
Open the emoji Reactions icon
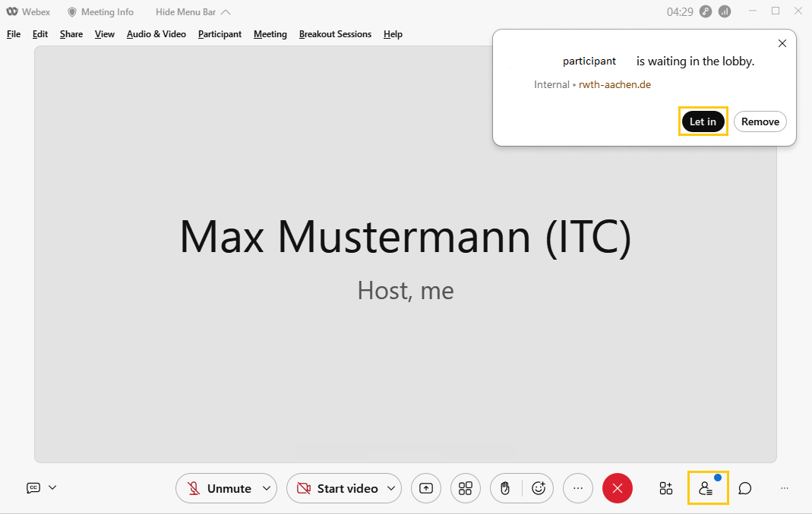coord(539,488)
